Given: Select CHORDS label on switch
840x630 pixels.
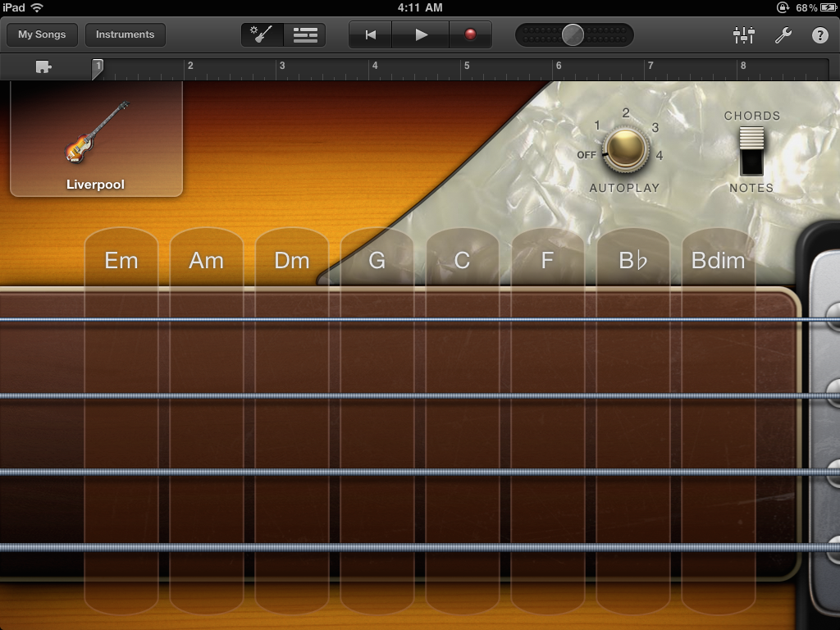Looking at the screenshot, I should click(x=752, y=116).
